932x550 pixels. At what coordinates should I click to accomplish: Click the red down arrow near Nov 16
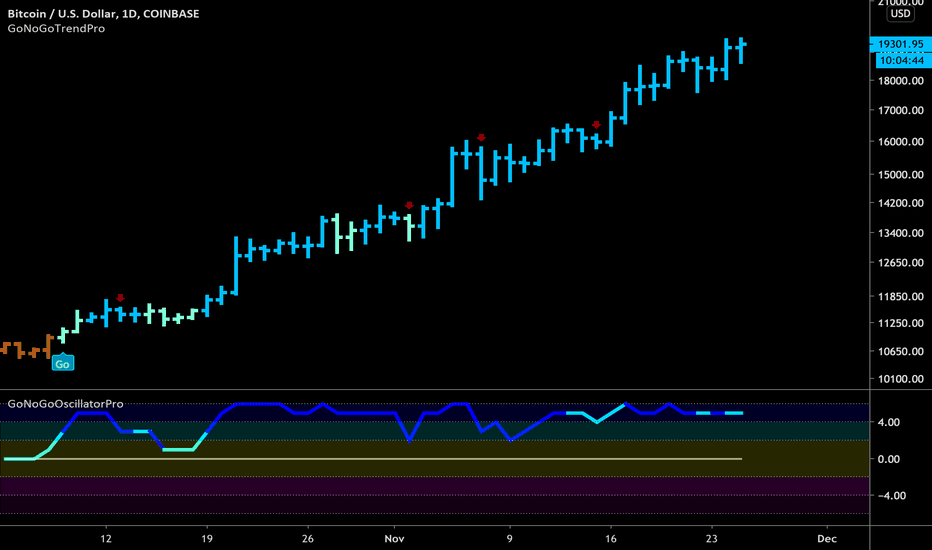click(x=596, y=125)
